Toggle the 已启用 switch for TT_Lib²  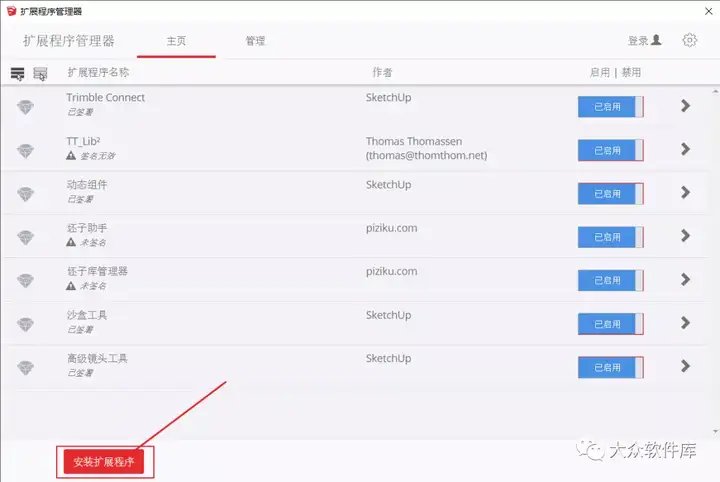coord(611,150)
